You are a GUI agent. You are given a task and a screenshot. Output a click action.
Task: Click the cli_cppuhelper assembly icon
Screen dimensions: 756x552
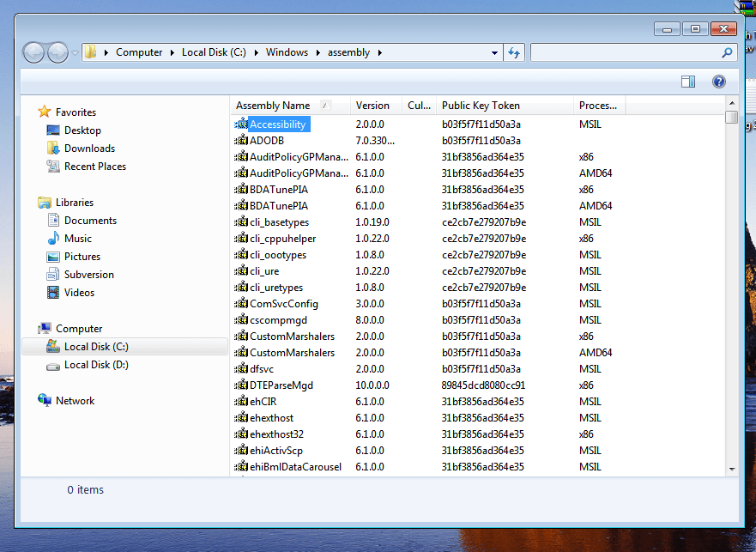pos(241,239)
